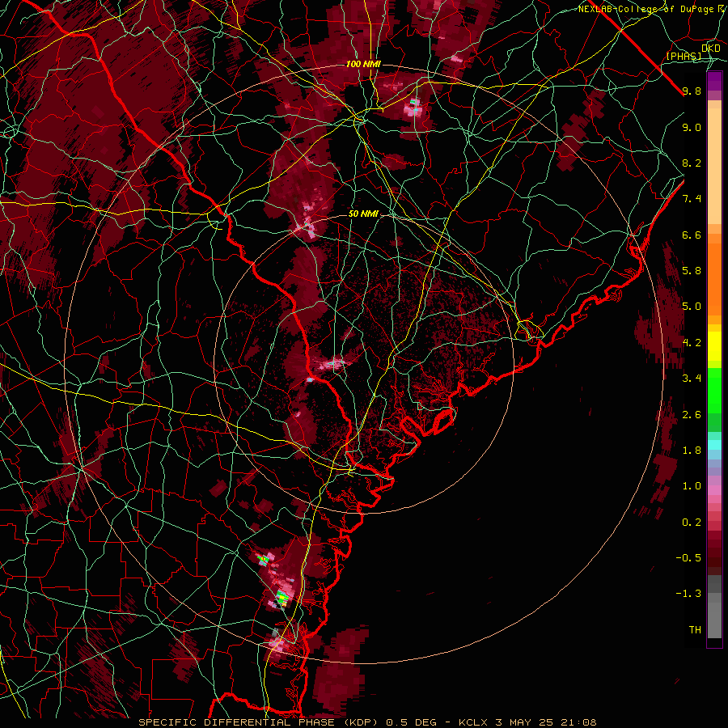Click the 8.2 scale value
This screenshot has width=728, height=728.
692,163
